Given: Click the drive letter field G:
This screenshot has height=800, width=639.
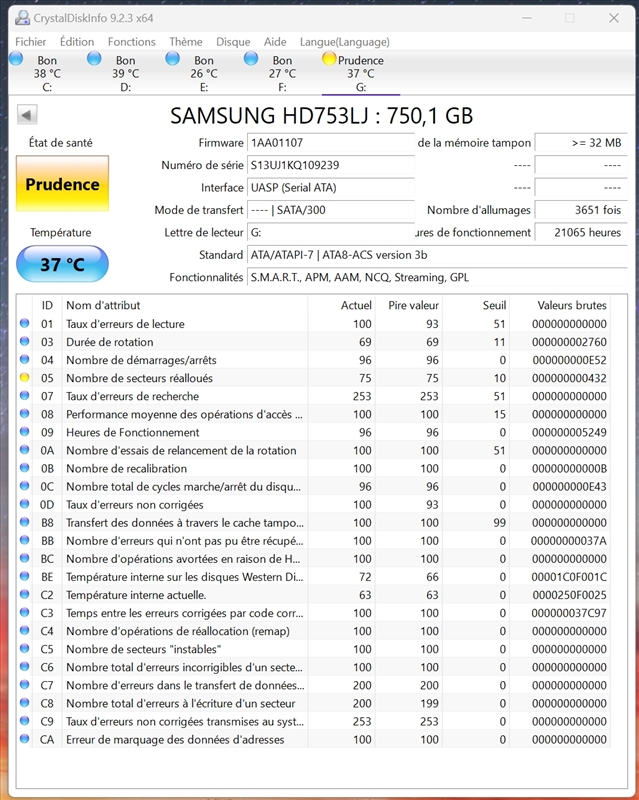Looking at the screenshot, I should [x=331, y=233].
